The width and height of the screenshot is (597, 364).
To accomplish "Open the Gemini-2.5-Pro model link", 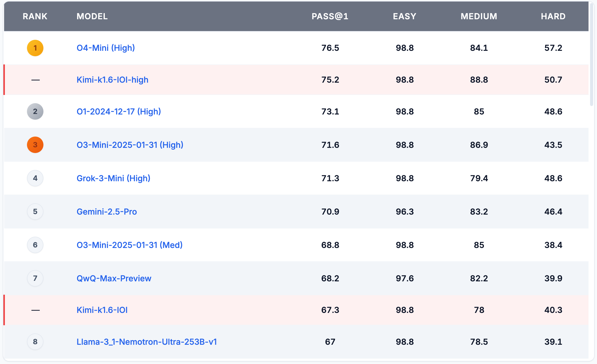I will (107, 212).
